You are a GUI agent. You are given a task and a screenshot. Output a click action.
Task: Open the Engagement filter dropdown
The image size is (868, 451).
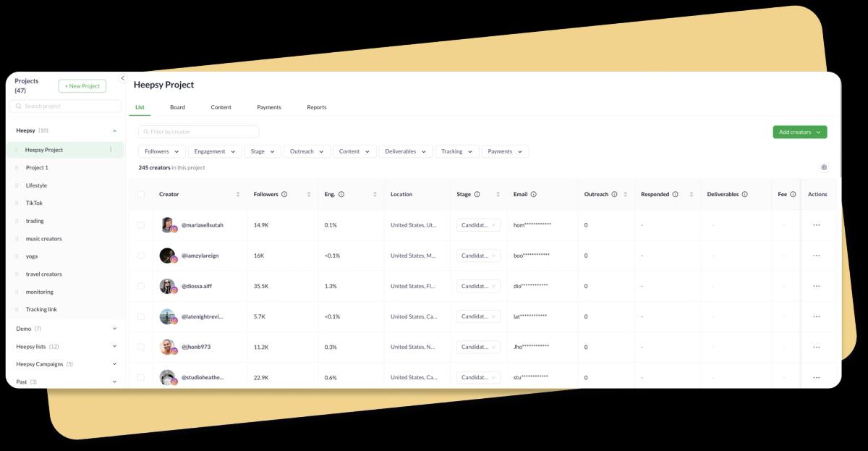click(x=216, y=151)
